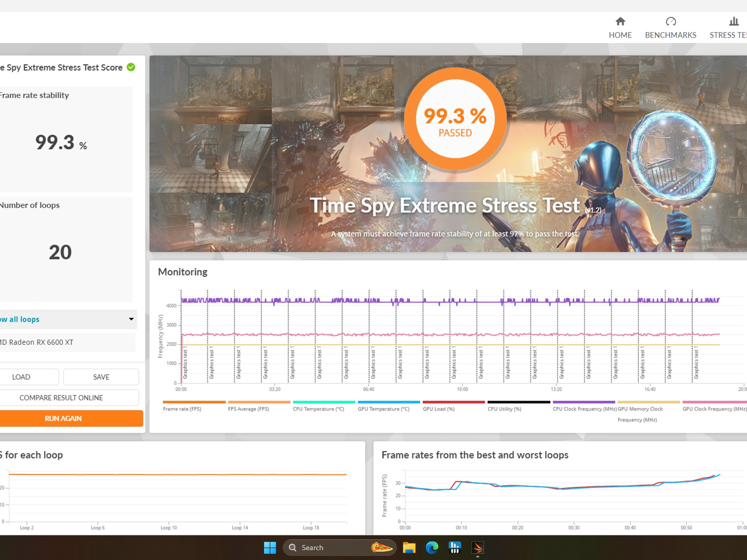Open Microsoft Edge from taskbar
747x560 pixels.
point(432,548)
